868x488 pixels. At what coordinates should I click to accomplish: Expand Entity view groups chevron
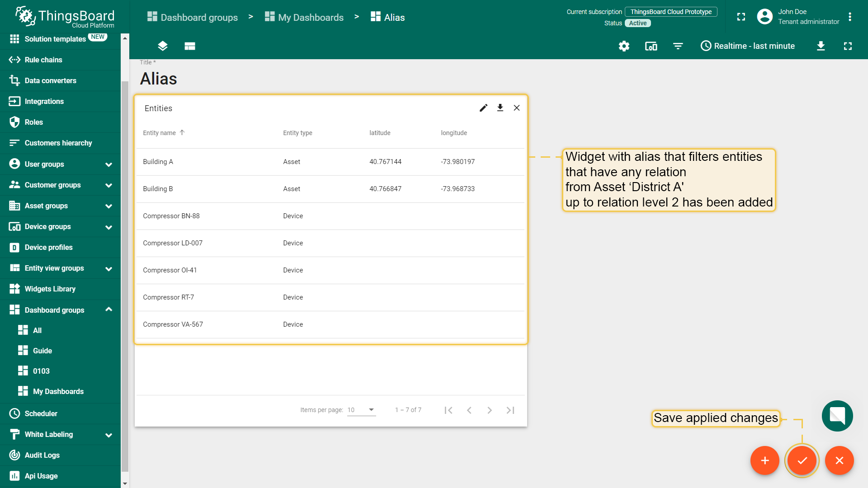click(x=108, y=268)
